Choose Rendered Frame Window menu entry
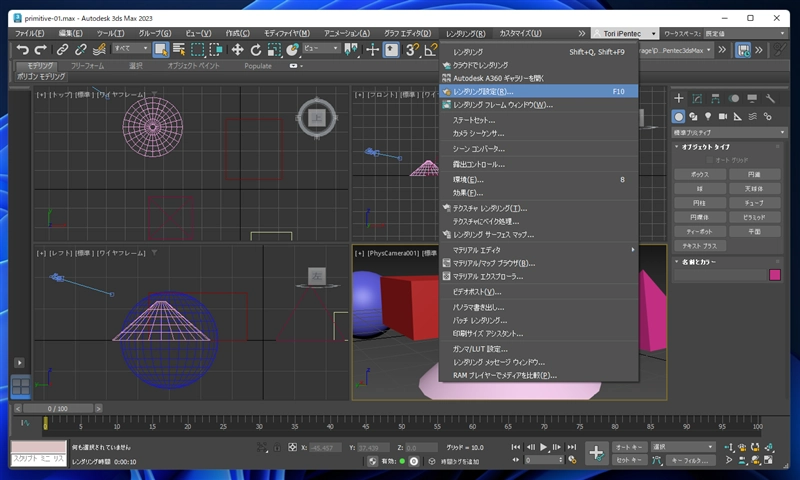This screenshot has height=480, width=800. pos(538,105)
